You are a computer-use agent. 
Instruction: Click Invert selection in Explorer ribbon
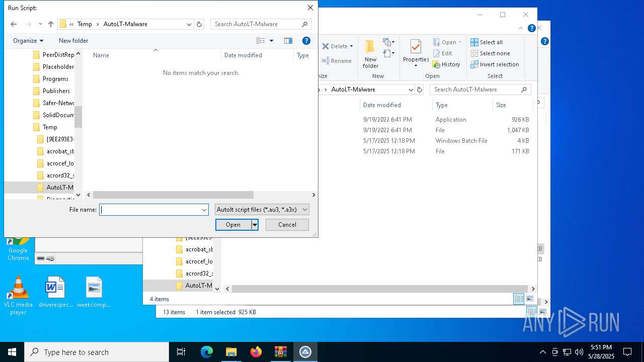[495, 64]
